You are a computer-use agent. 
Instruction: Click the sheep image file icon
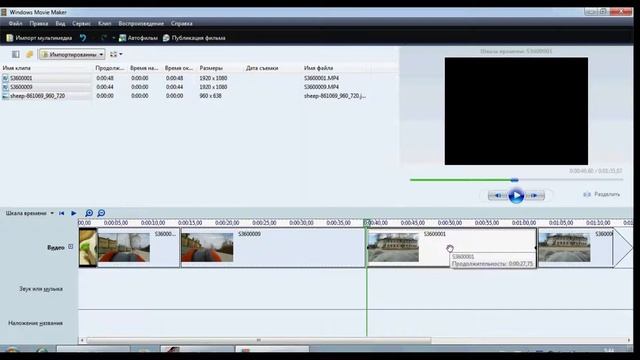(5, 96)
